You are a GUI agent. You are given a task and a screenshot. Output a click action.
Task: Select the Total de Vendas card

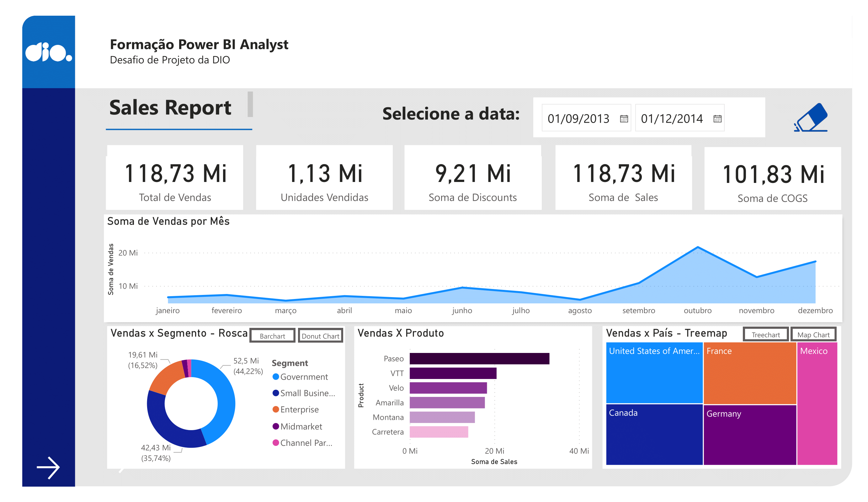(x=175, y=178)
